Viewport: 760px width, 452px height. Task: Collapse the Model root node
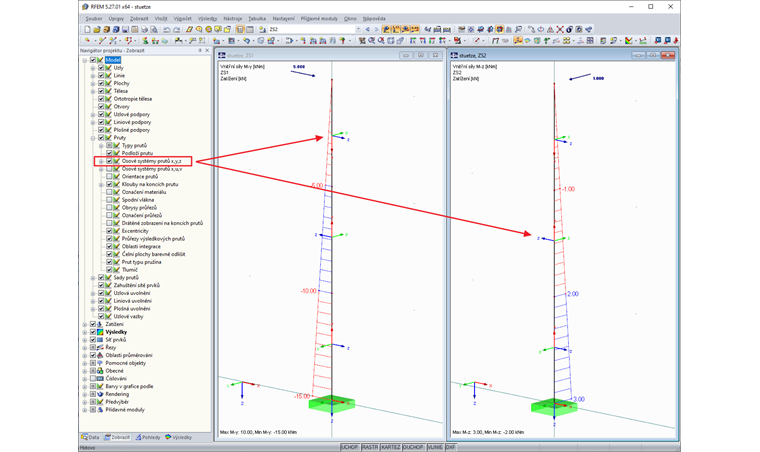click(85, 60)
